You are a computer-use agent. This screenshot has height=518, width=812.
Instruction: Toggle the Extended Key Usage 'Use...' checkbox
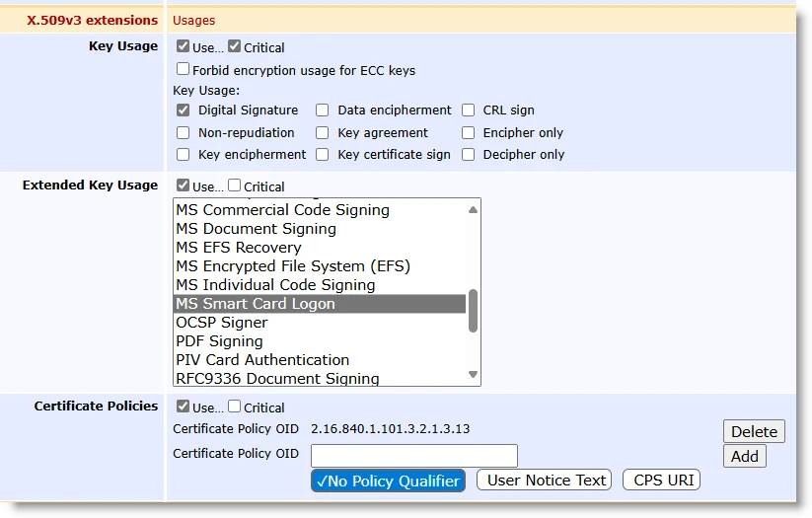coord(183,185)
